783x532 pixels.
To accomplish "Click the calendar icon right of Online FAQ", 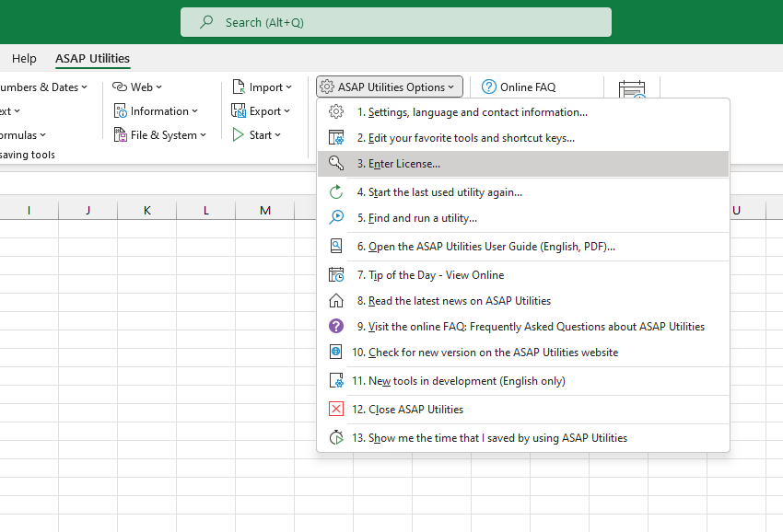I will coord(632,90).
